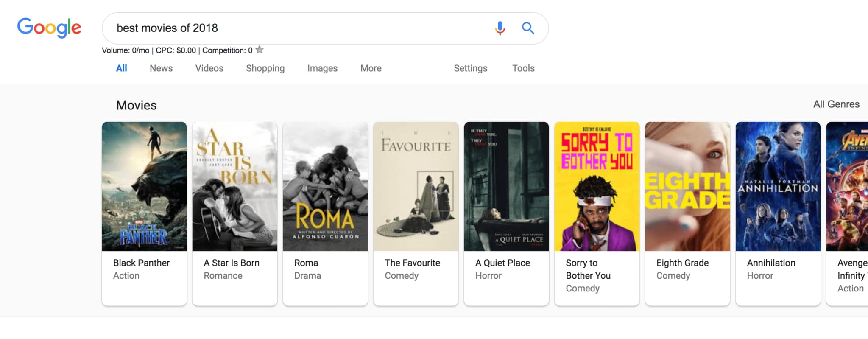Open the Black Panther poster
Screen dimensions: 868x339
(x=144, y=186)
